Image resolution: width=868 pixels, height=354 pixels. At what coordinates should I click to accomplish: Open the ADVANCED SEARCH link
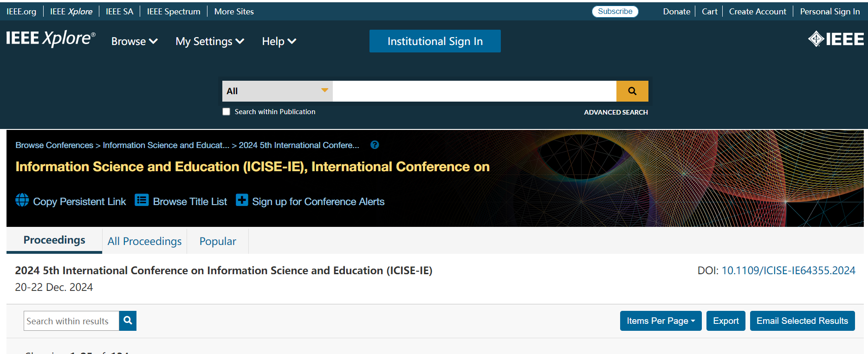616,112
